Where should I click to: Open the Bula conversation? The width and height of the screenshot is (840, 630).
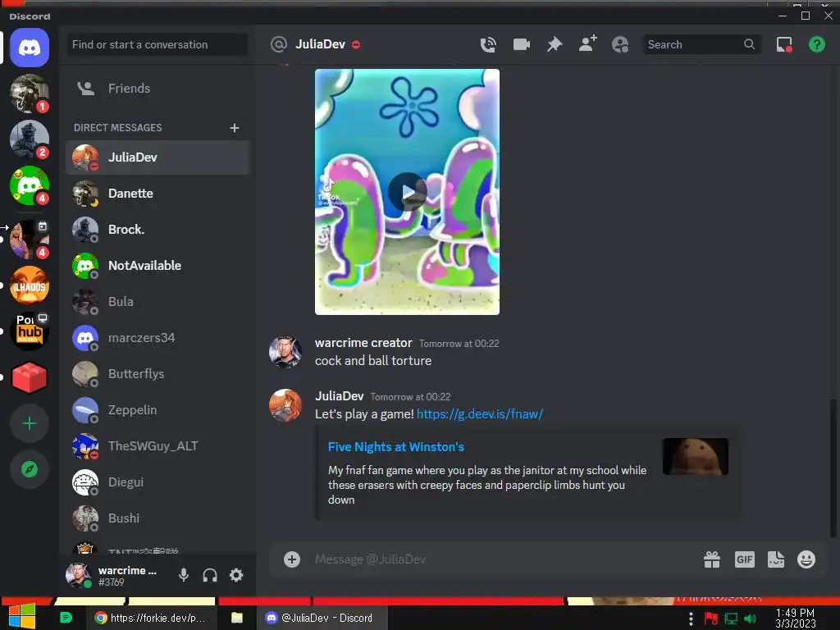pyautogui.click(x=158, y=302)
